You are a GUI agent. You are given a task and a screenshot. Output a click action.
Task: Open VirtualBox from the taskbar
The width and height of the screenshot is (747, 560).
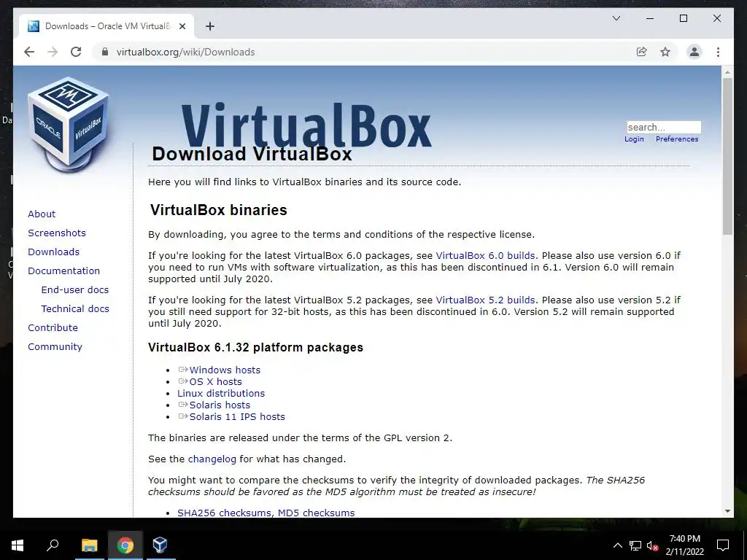[x=160, y=545]
